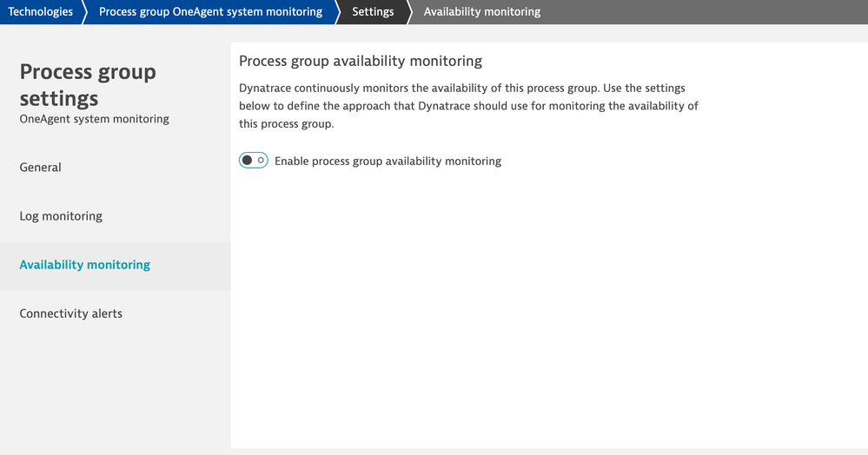Open General settings in the sidebar
This screenshot has width=868, height=455.
(x=41, y=168)
